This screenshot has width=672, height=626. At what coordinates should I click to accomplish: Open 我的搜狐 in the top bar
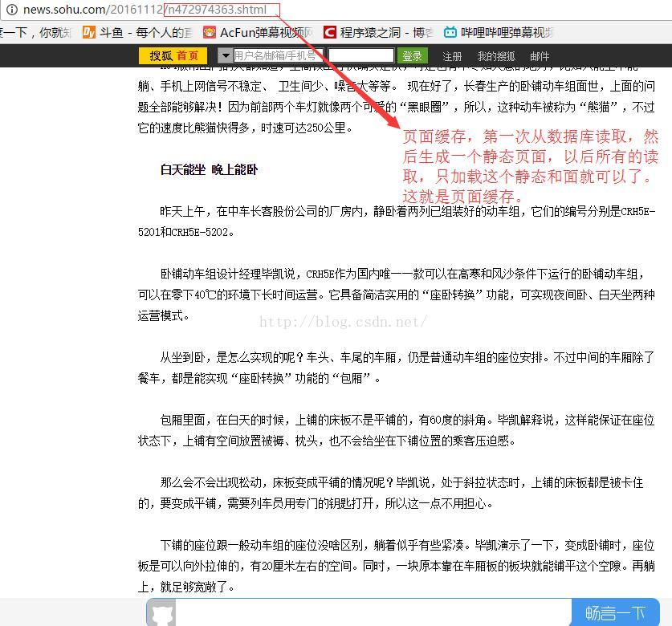(496, 56)
